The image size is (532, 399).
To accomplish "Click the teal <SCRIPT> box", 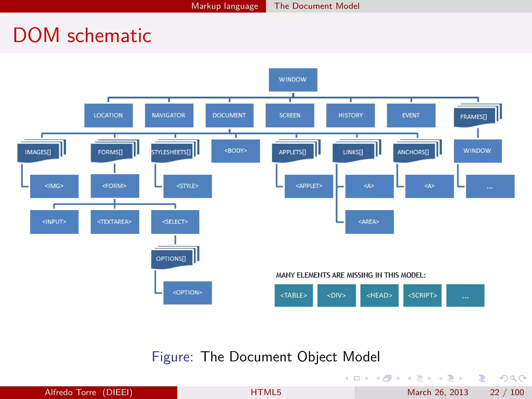I will (422, 296).
